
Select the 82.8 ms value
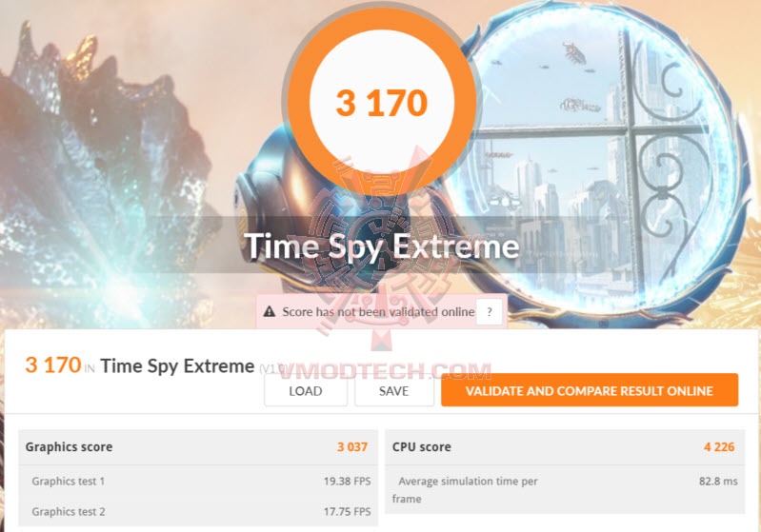coord(718,481)
